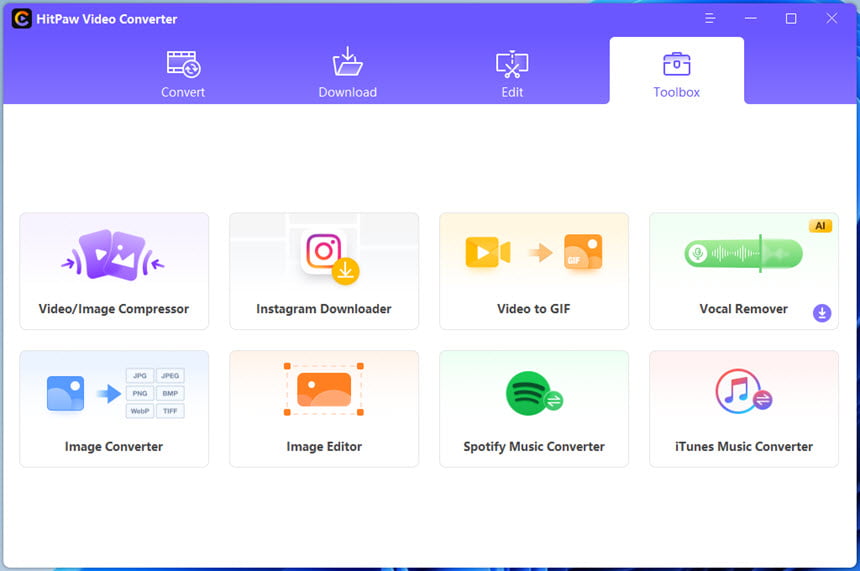Open the Convert tab

click(183, 74)
